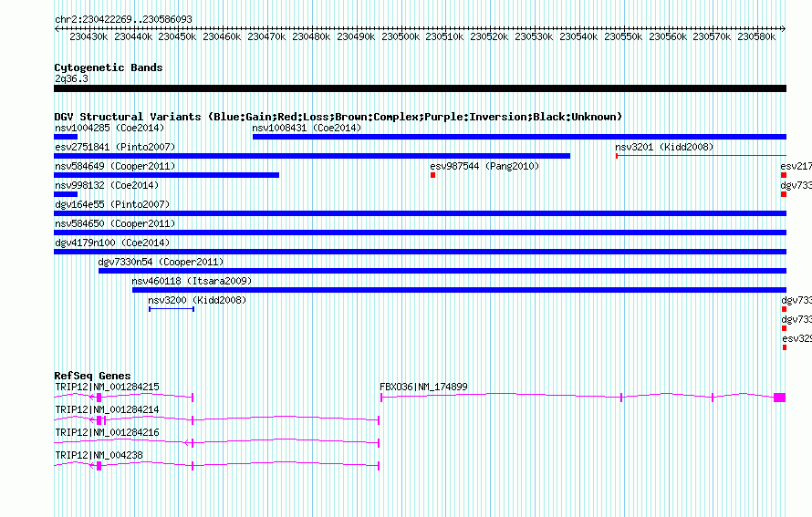
Task: Click the large FBXO36 terminal exon block
Action: coord(780,398)
